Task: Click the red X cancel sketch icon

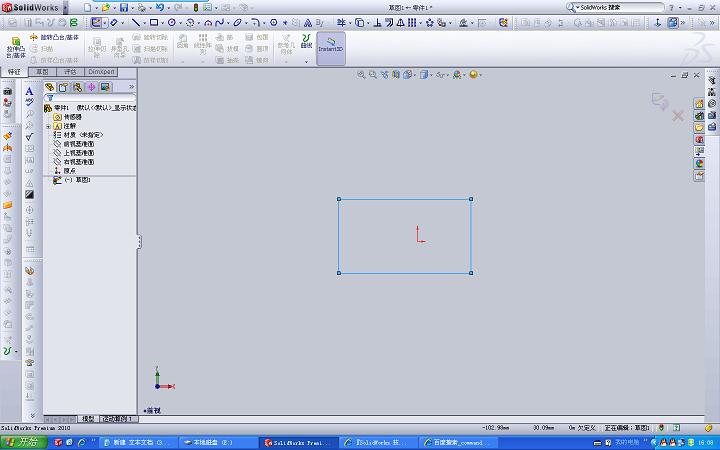Action: point(678,116)
